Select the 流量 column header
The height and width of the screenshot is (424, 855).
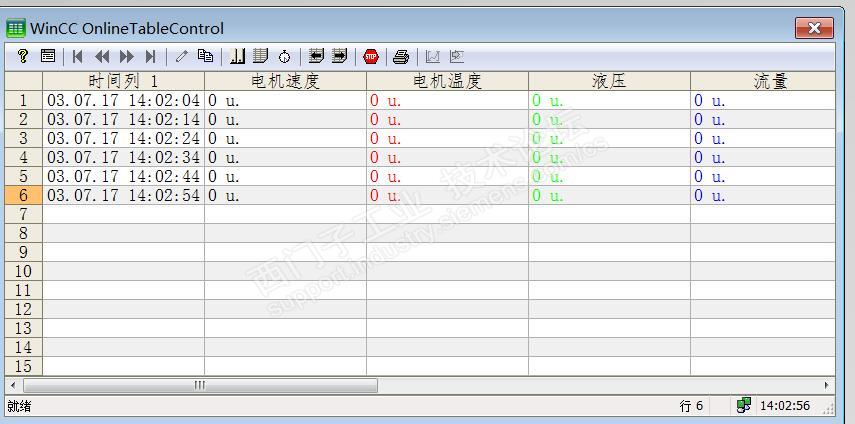(763, 81)
